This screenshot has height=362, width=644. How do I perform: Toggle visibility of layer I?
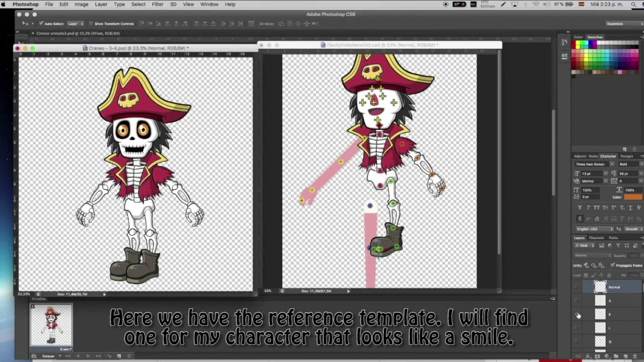pyautogui.click(x=578, y=328)
